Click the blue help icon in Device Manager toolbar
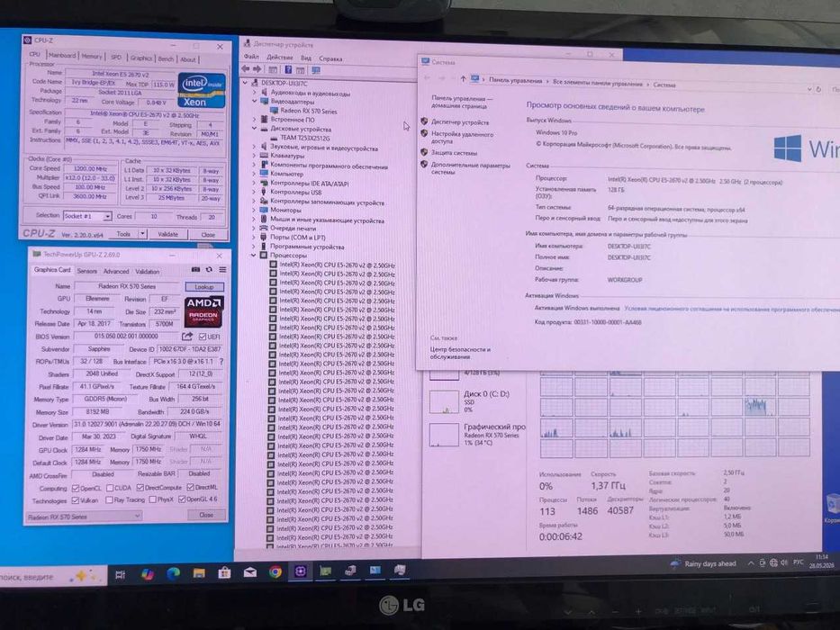The image size is (840, 630). point(288,69)
